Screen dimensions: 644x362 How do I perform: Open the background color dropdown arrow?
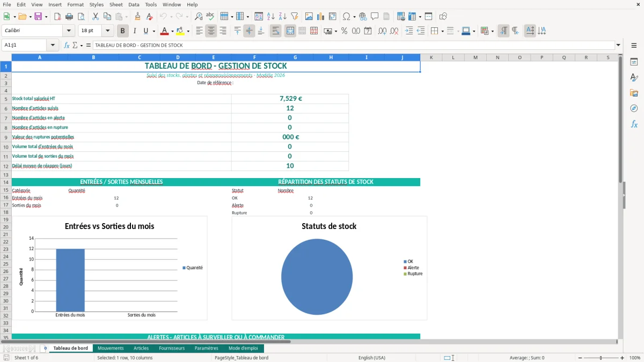click(188, 31)
